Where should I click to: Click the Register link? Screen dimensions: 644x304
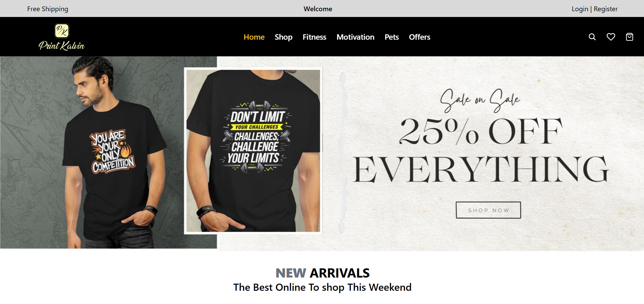(606, 9)
